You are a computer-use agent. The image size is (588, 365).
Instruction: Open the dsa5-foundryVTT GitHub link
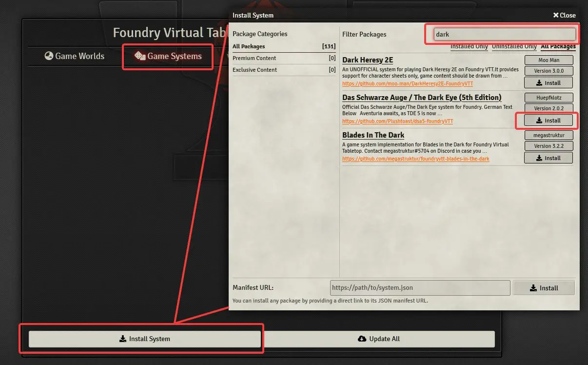point(397,122)
